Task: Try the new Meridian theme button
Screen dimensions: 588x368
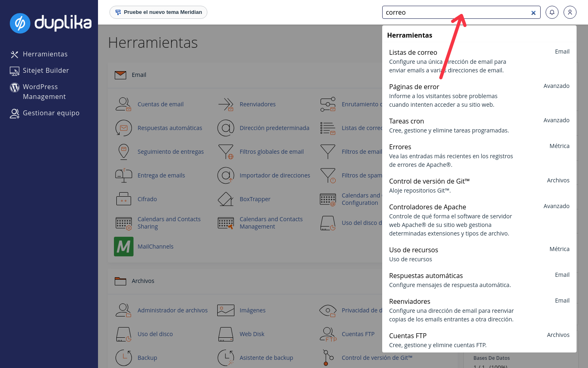Action: tap(158, 12)
